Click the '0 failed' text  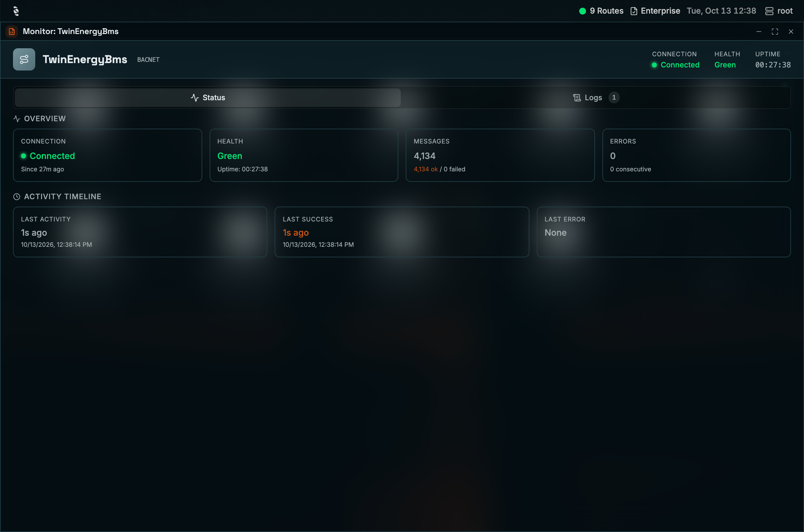tap(455, 169)
